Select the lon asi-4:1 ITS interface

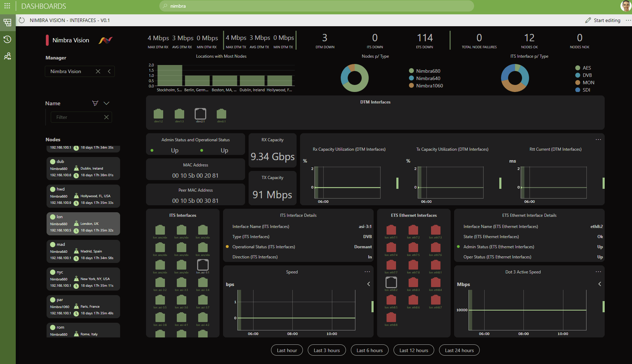click(x=181, y=317)
